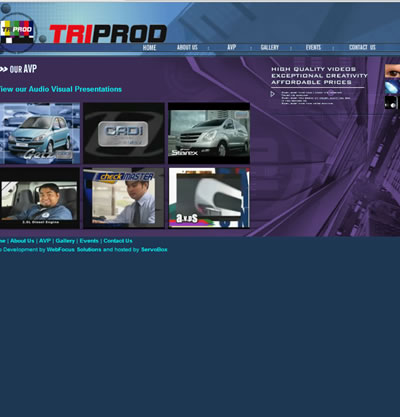The height and width of the screenshot is (417, 400).
Task: Follow the ServoBox hosting link
Action: pyautogui.click(x=154, y=249)
